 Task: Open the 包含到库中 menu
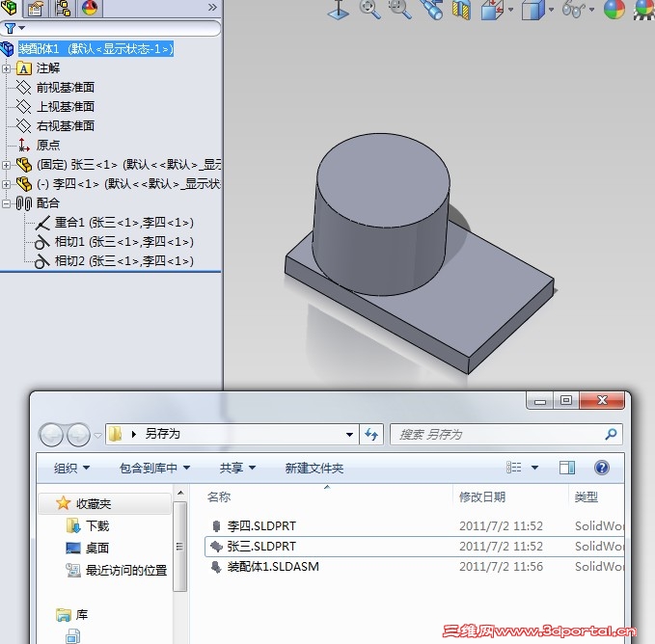pyautogui.click(x=154, y=468)
